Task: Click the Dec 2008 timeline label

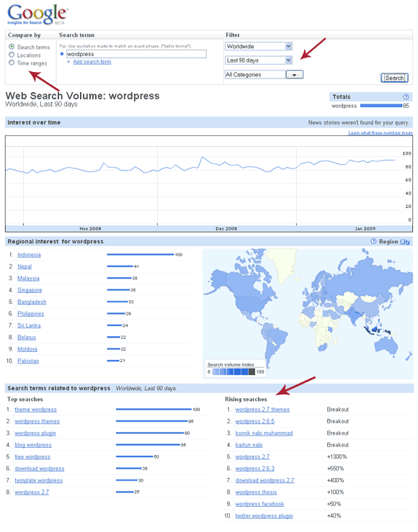Action: click(226, 229)
